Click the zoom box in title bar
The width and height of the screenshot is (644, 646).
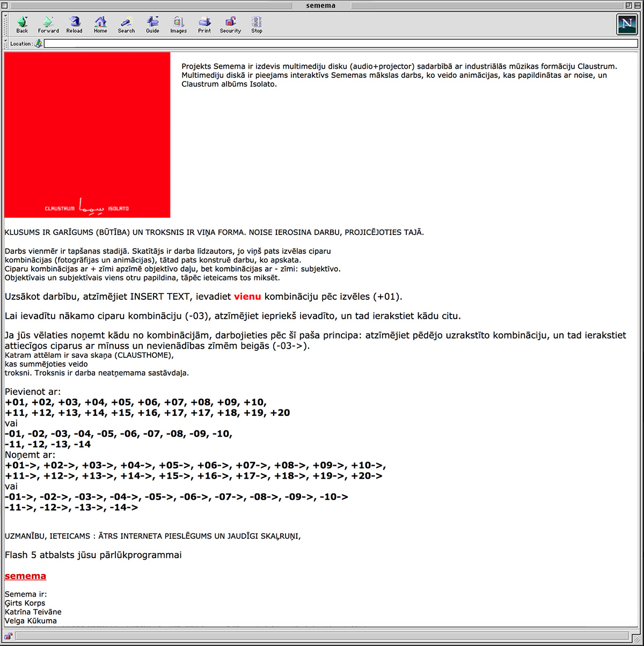(x=628, y=5)
